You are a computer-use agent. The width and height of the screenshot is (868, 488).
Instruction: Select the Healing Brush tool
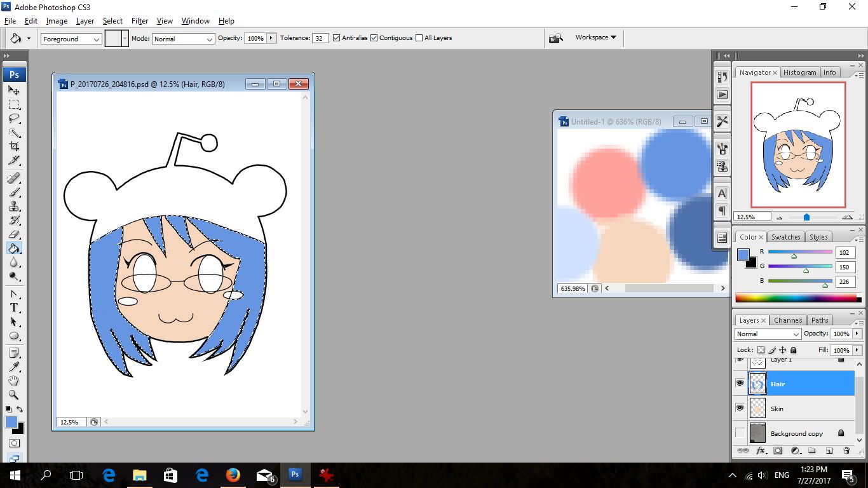(13, 177)
